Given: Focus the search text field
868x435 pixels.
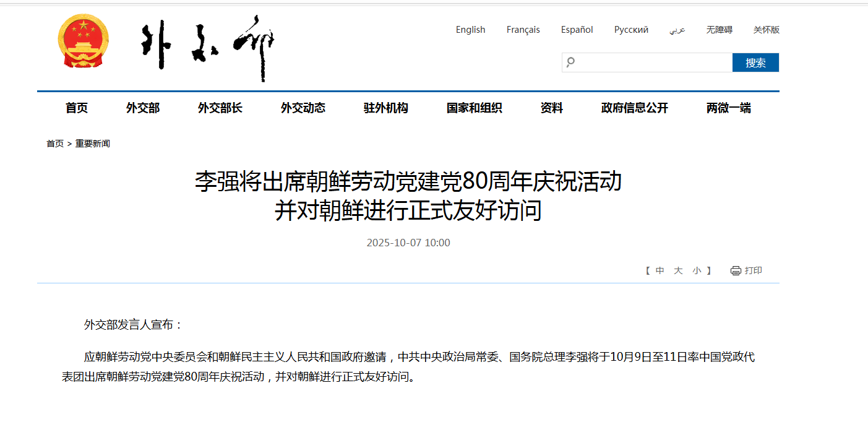Looking at the screenshot, I should (653, 62).
